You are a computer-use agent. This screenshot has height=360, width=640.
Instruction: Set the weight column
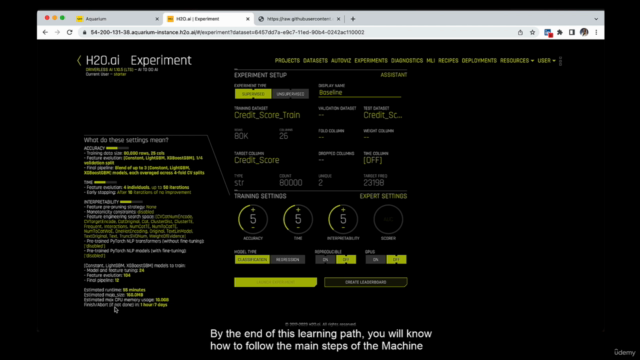click(367, 138)
